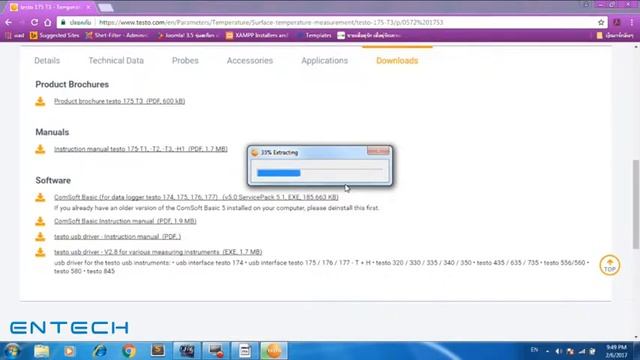
Task: Select the Applications tab
Action: (x=324, y=60)
